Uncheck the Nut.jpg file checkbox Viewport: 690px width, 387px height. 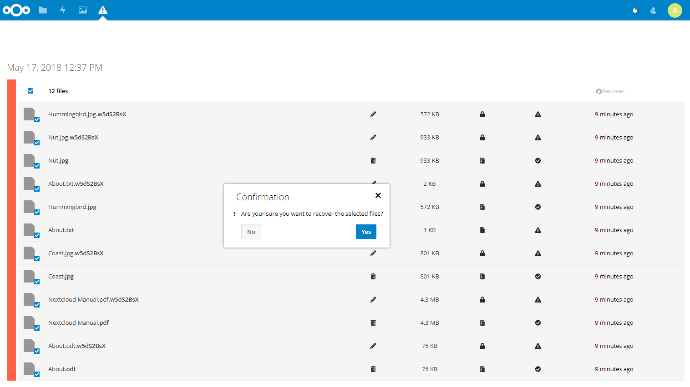coord(37,166)
